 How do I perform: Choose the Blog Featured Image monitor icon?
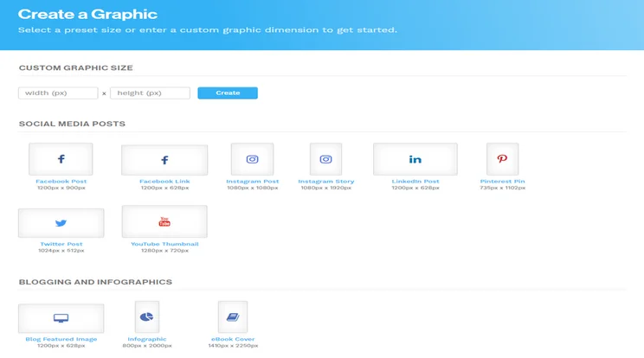click(61, 318)
